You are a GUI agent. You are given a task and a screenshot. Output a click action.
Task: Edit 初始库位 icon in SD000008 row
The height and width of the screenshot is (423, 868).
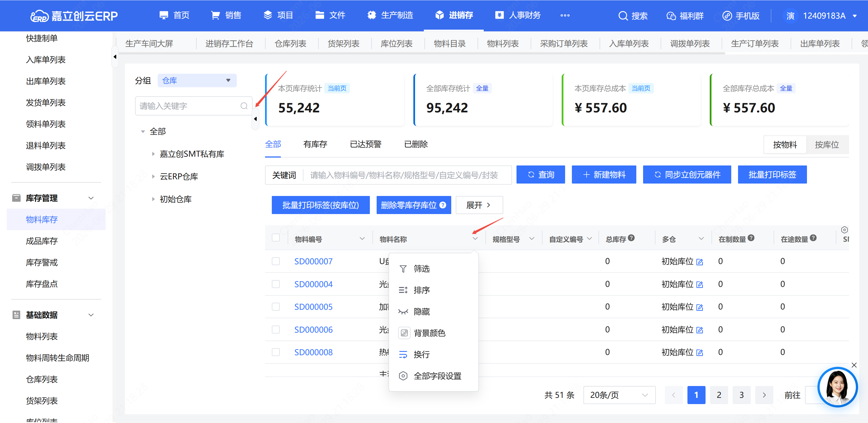point(700,353)
